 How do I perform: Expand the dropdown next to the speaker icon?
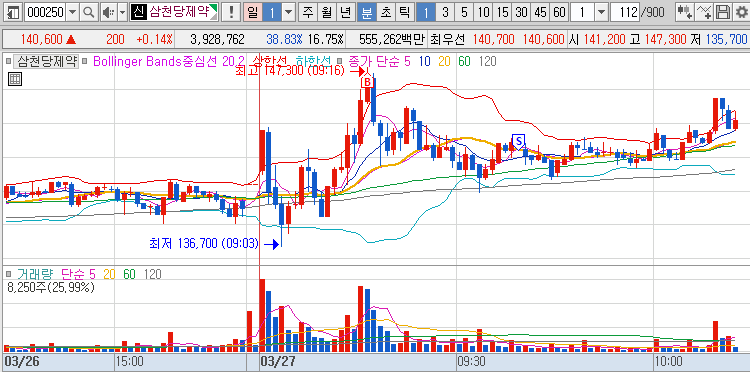pos(122,12)
